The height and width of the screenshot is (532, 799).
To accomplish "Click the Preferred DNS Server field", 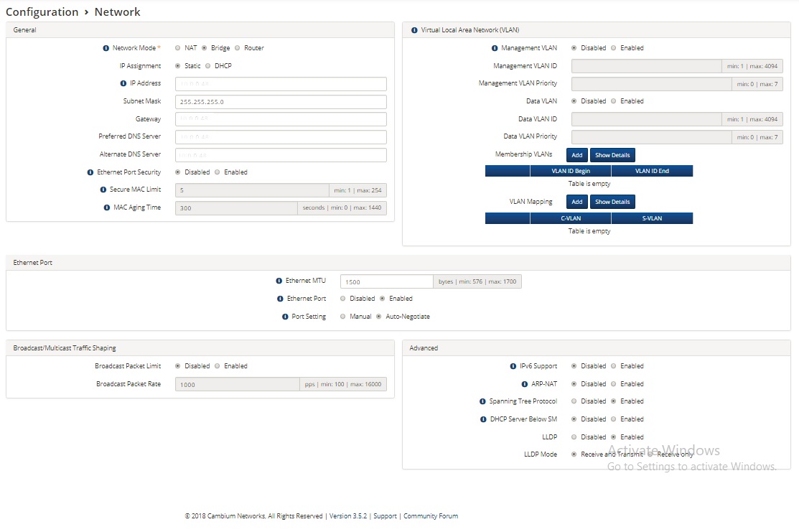I will pos(281,137).
